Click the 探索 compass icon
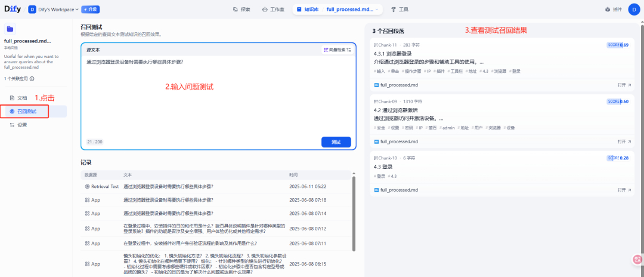The height and width of the screenshot is (277, 644). 235,10
